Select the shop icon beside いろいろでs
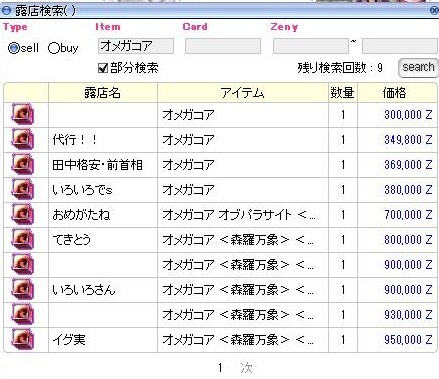Viewport: 439px width, 379px height. (23, 189)
